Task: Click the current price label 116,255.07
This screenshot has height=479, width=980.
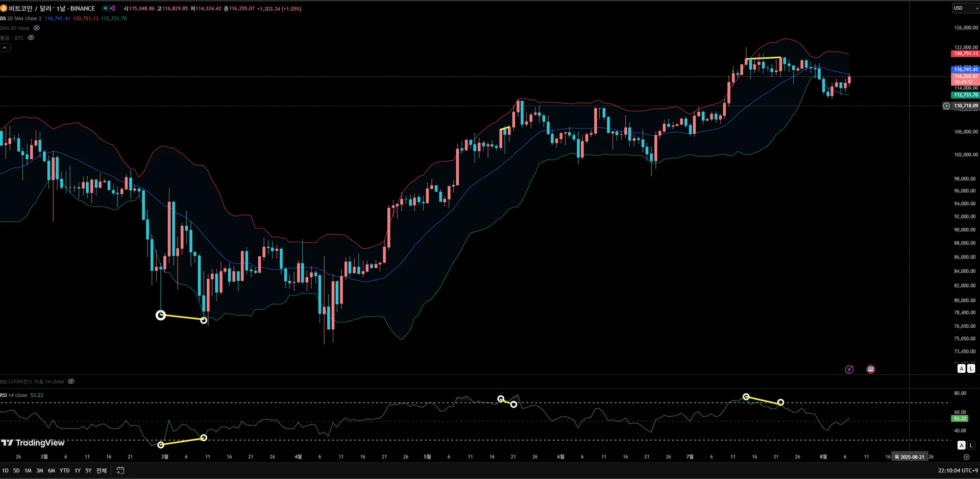Action: coord(965,77)
